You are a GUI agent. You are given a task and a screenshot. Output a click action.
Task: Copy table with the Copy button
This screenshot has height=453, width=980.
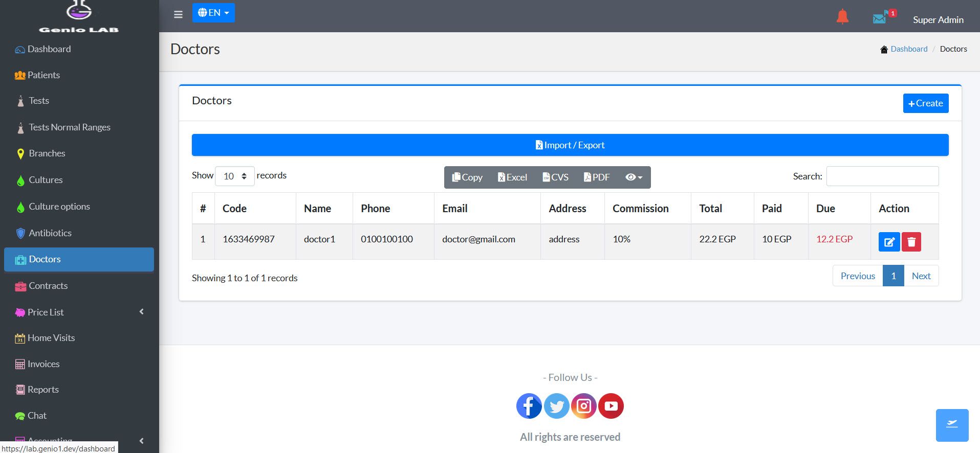467,177
